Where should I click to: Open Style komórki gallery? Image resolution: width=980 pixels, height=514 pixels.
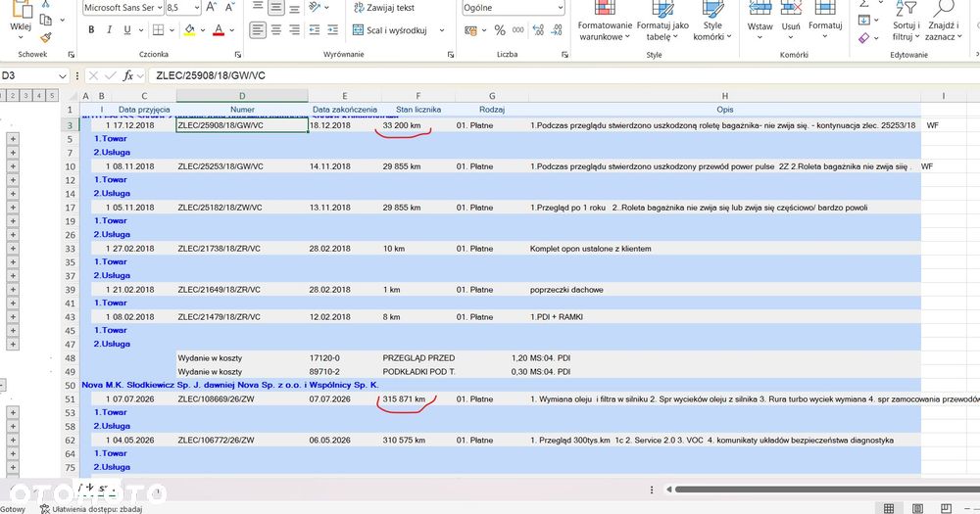[x=711, y=22]
